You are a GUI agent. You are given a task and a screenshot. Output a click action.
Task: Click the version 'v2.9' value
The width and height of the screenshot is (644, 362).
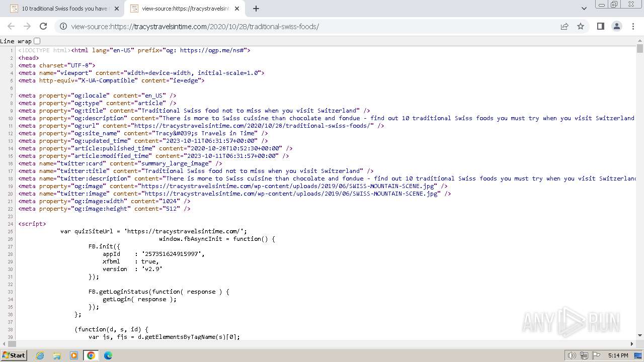152,269
